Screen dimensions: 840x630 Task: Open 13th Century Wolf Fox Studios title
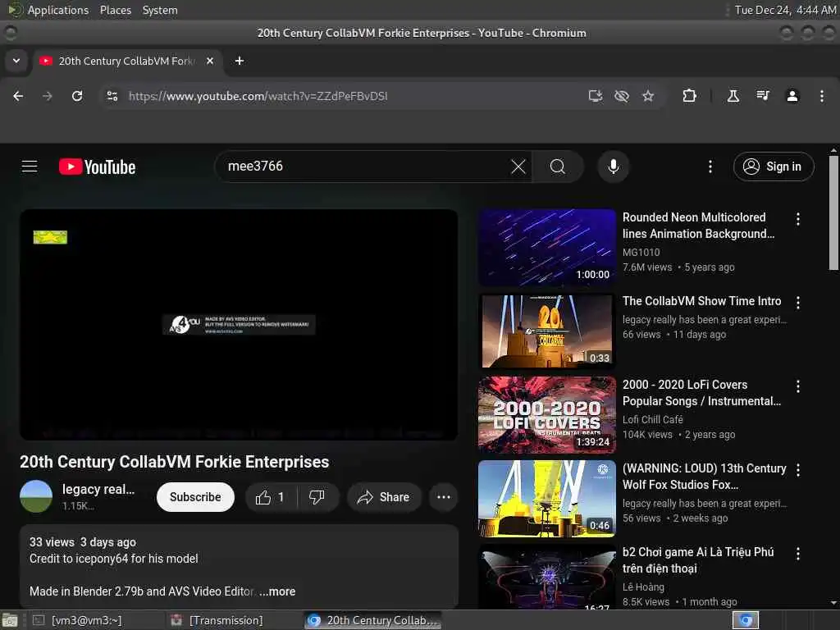point(705,477)
